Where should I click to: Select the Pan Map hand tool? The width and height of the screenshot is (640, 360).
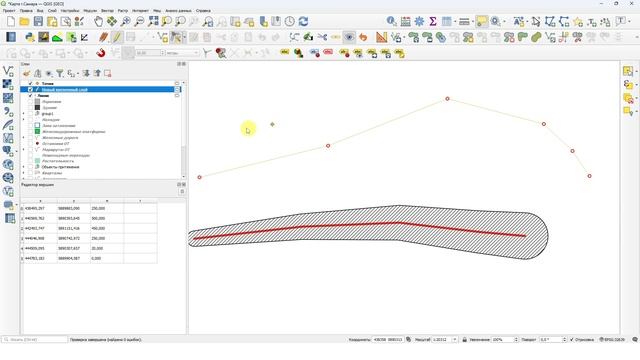[98, 22]
